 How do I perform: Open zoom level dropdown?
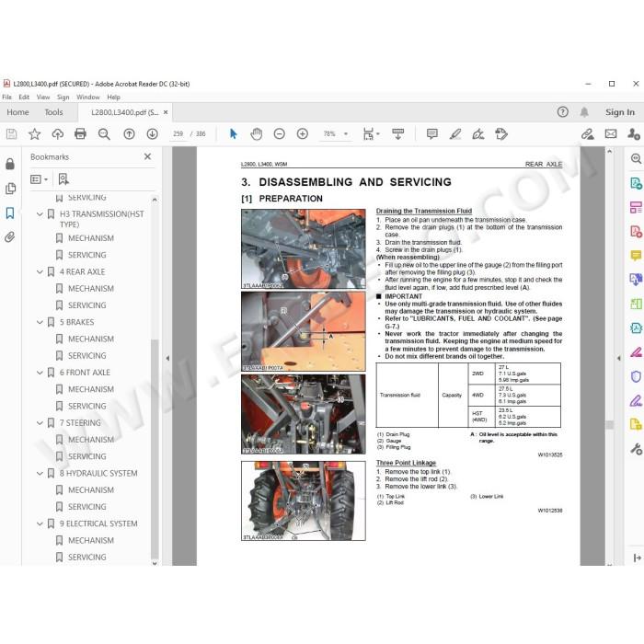346,134
